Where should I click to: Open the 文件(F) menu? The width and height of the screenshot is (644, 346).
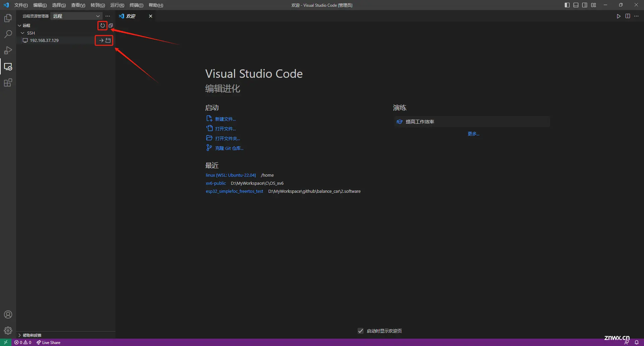click(x=21, y=5)
